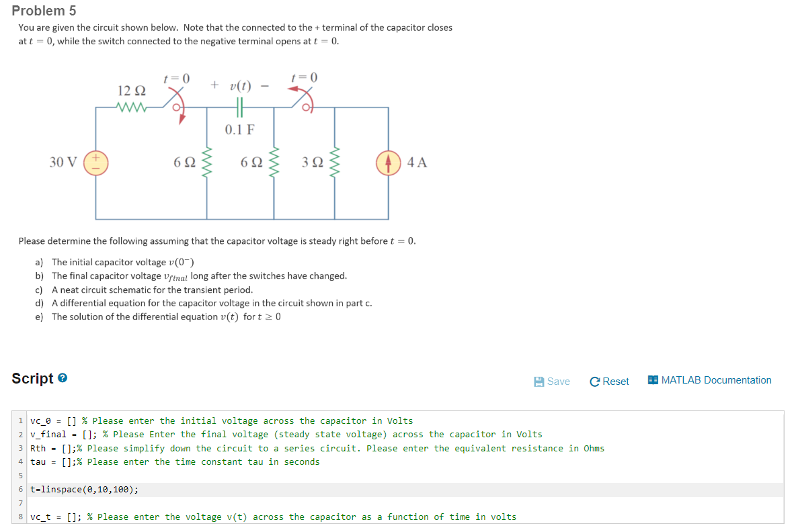Click code line 1 with vc_0

pos(405,421)
